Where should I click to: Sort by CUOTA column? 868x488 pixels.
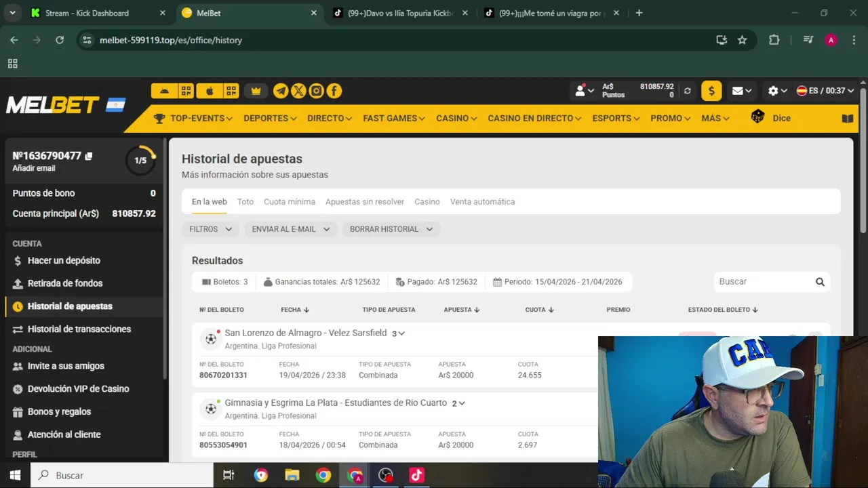(540, 310)
